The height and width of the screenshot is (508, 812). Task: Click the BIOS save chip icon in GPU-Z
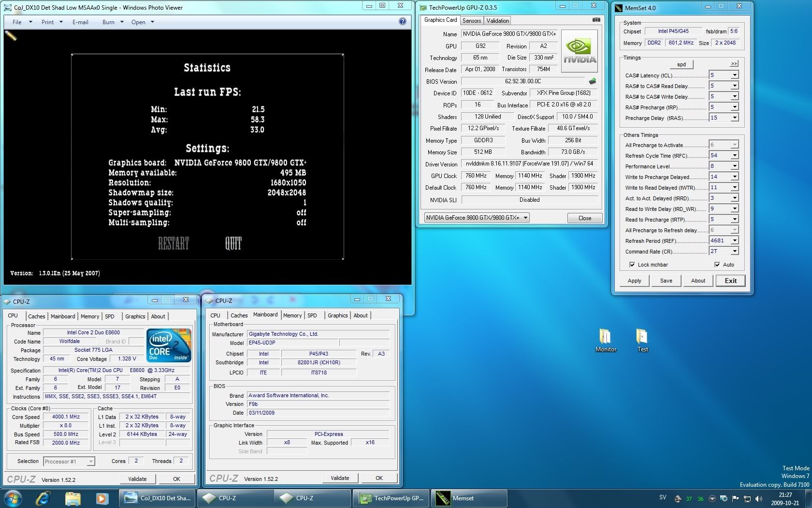[x=593, y=81]
